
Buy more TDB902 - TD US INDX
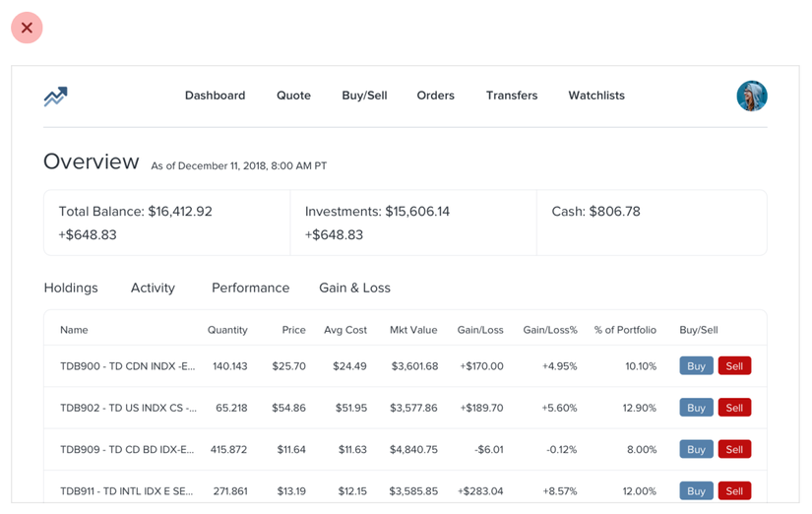click(696, 408)
